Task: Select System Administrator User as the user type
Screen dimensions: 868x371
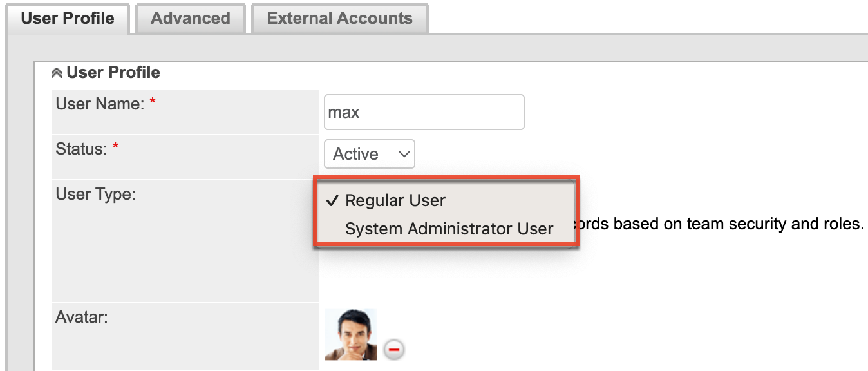Action: 449,227
